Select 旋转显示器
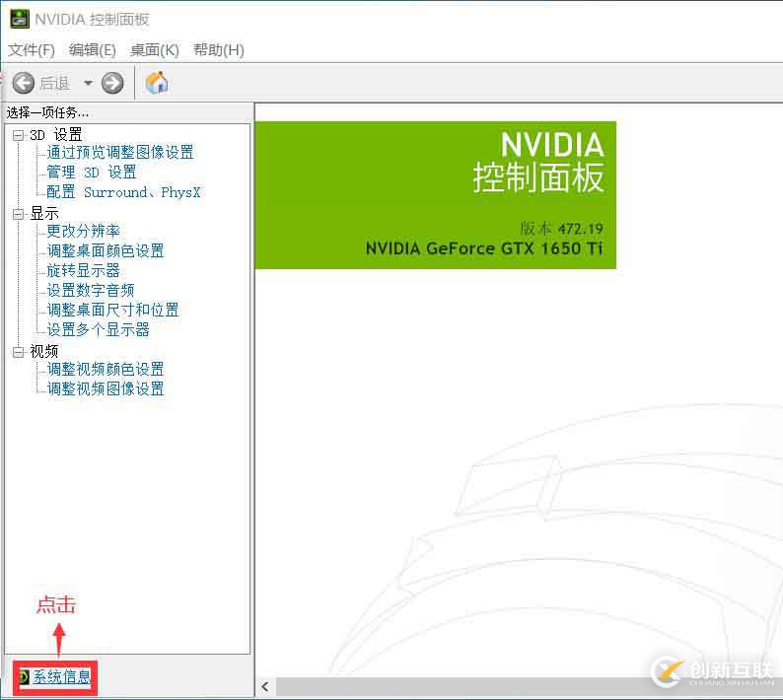783x700 pixels. [x=84, y=270]
